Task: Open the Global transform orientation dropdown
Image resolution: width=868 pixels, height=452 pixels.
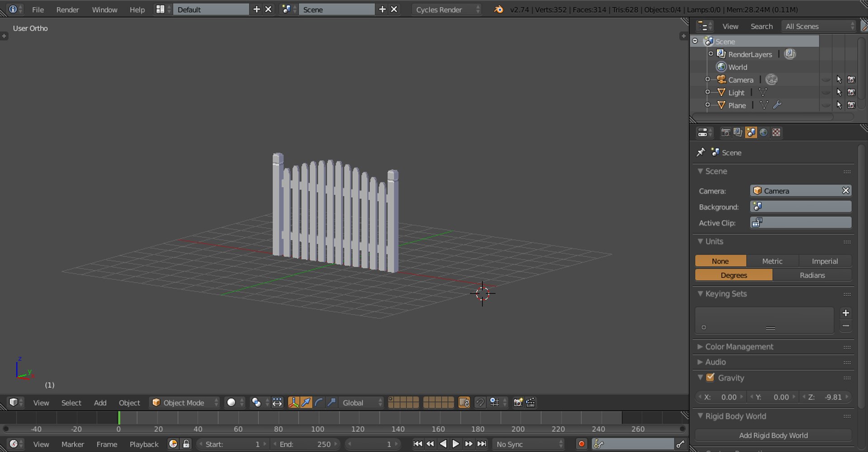Action: (x=362, y=402)
